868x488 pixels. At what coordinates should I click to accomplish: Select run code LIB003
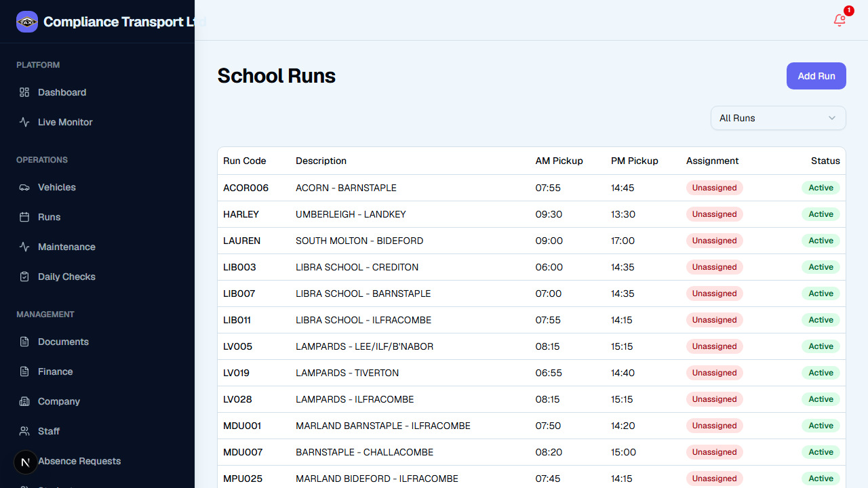240,267
